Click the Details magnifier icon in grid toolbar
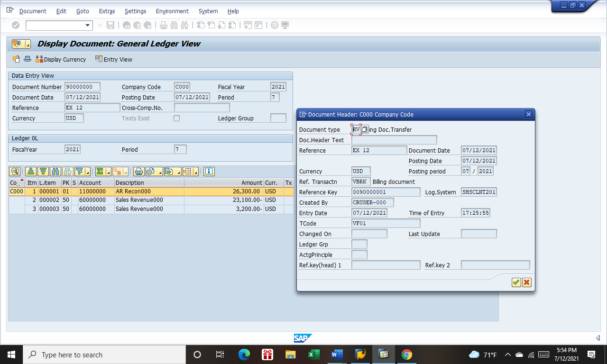Image resolution: width=607 pixels, height=364 pixels. coord(15,171)
